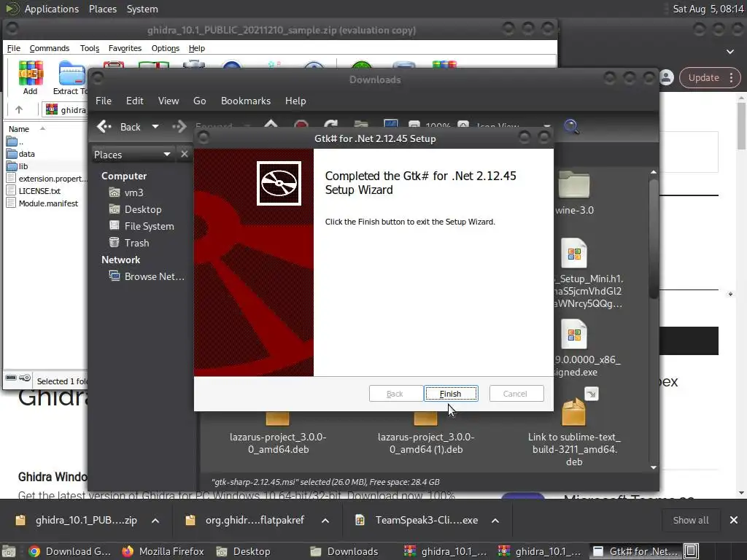Expand options for TeamSpeak3-Cli exe download
The image size is (747, 560).
495,521
